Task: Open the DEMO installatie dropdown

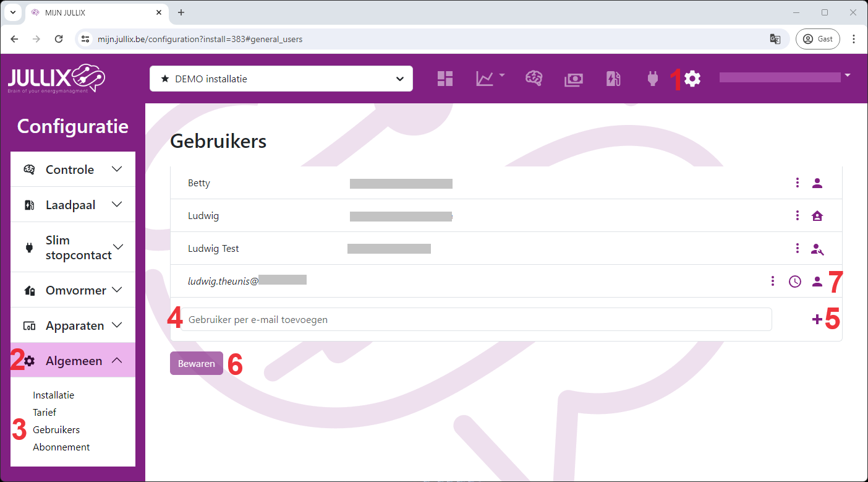Action: (x=281, y=79)
